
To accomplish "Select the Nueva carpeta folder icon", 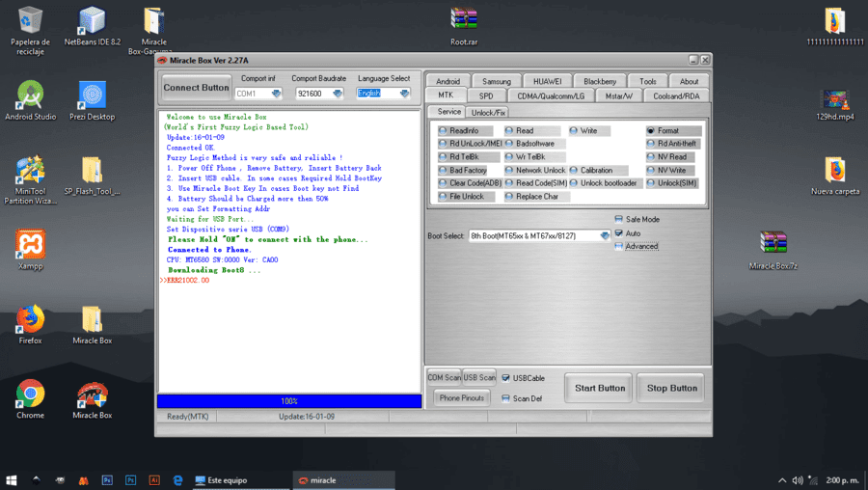I will pyautogui.click(x=835, y=176).
